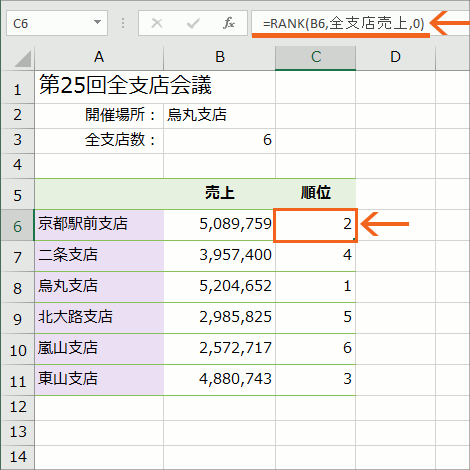This screenshot has width=470, height=470.
Task: Click the cell 烏丸支店 in row 8
Action: pos(99,287)
